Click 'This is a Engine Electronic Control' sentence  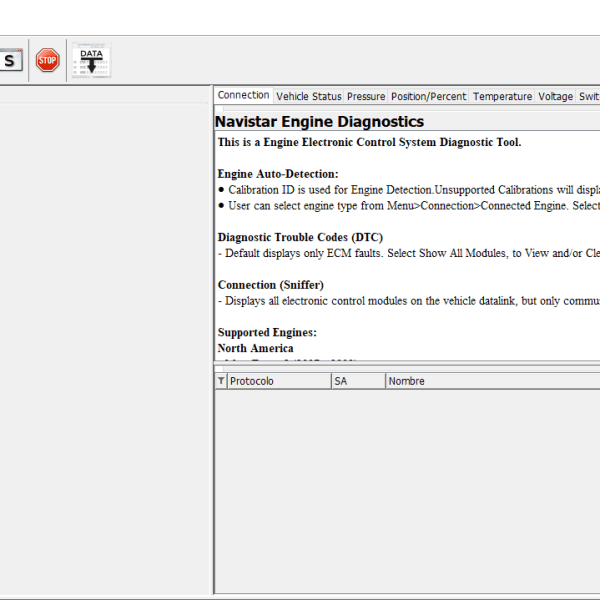click(369, 142)
